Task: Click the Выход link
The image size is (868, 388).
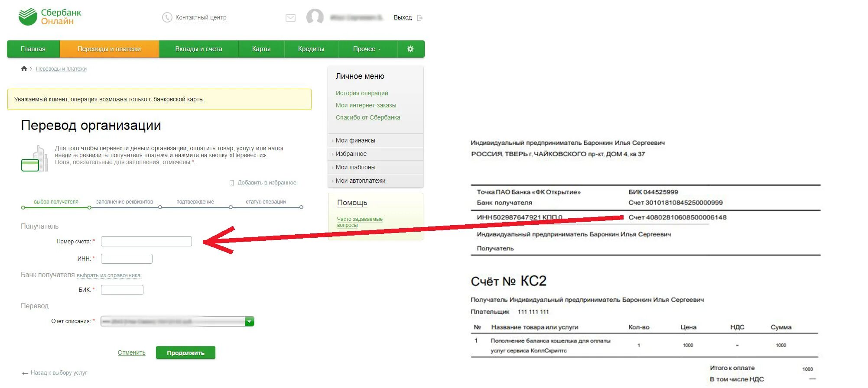Action: coord(403,18)
